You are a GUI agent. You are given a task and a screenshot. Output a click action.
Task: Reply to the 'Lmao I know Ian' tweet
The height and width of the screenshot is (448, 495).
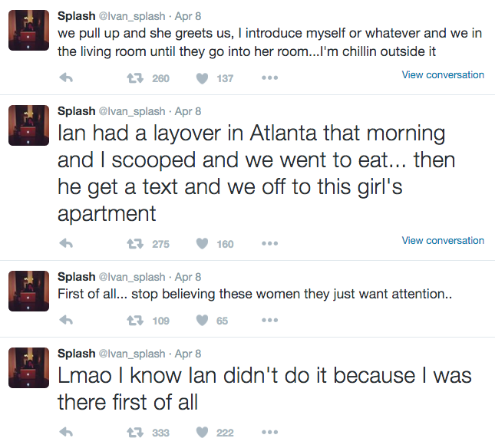(x=66, y=432)
